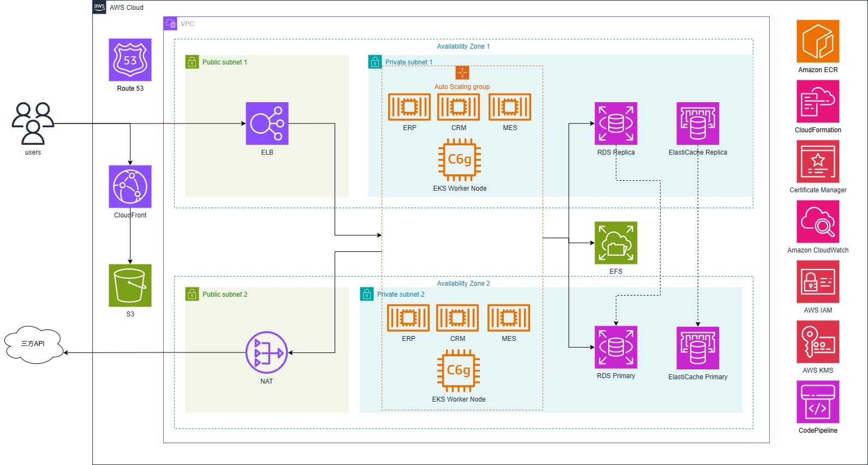Viewport: 868px width, 465px height.
Task: Click the VPC icon
Action: [170, 23]
